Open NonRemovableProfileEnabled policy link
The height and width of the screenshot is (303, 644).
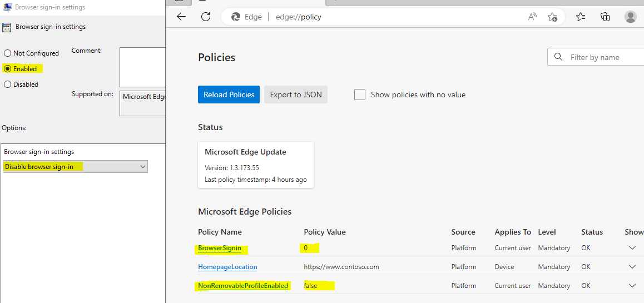[243, 286]
